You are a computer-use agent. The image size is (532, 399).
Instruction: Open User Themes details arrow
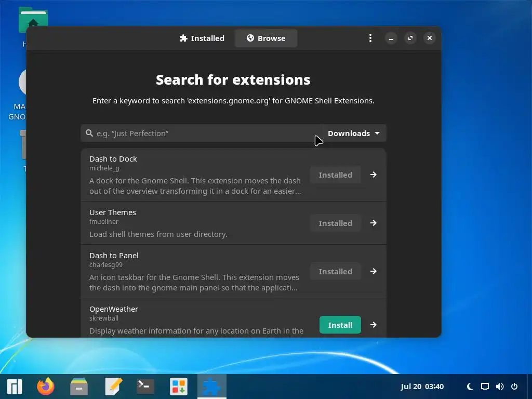pos(373,223)
